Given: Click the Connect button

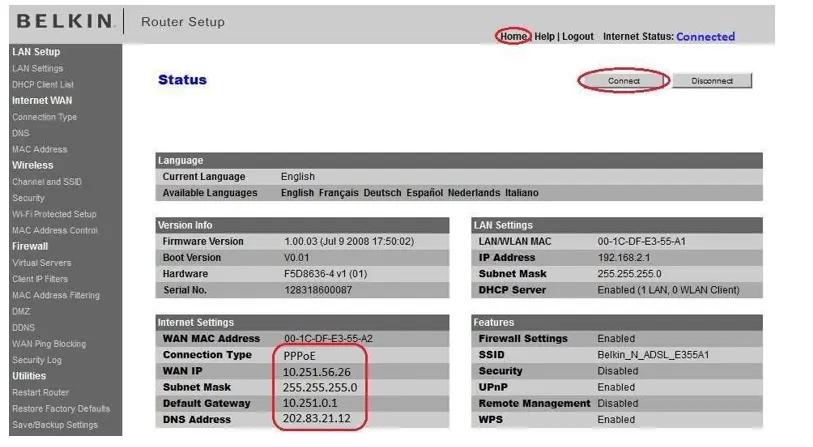Looking at the screenshot, I should point(624,81).
